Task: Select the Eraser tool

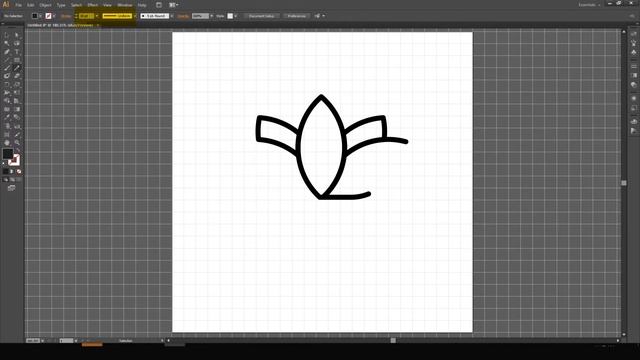Action: coord(17,76)
